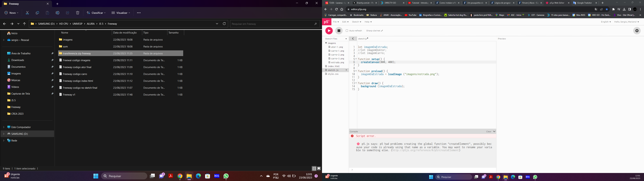The width and height of the screenshot is (644, 181).
Task: Expand the address bar history chevron in Explorer
Action: 217,24
